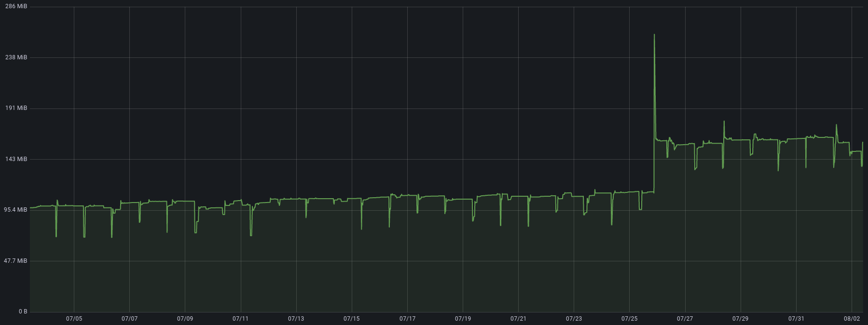Viewport: 868px width, 325px height.
Task: Click the 07/09 date label
Action: pos(185,319)
